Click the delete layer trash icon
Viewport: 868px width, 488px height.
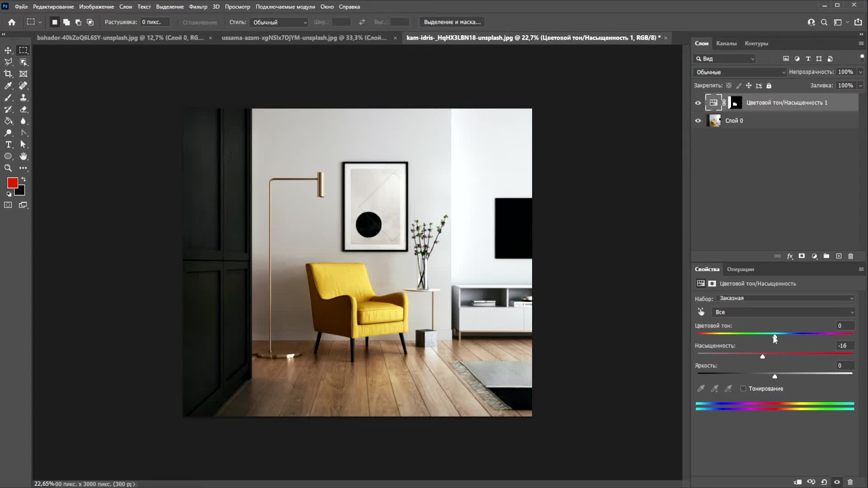click(850, 256)
